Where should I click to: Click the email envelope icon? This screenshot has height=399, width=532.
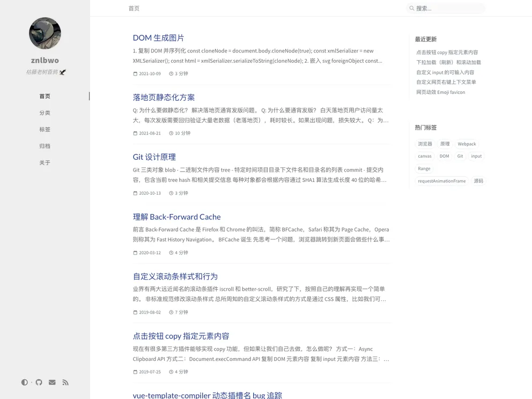click(x=51, y=382)
